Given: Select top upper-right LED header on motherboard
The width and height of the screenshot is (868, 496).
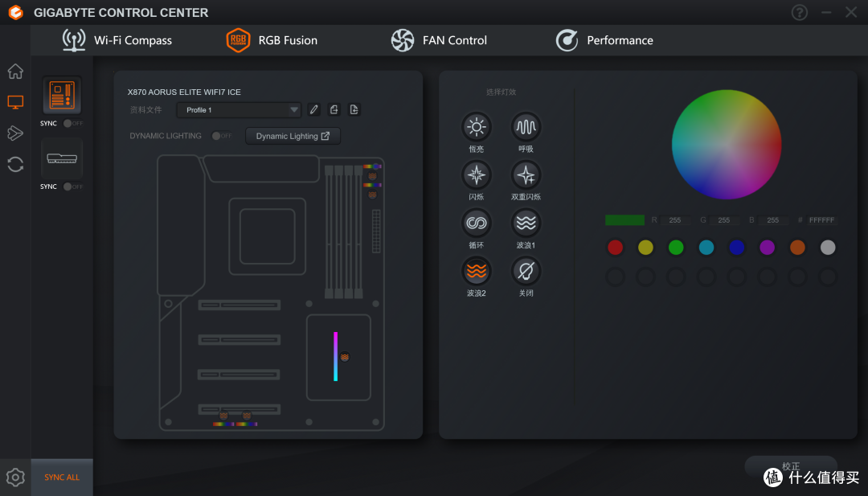Looking at the screenshot, I should point(372,166).
